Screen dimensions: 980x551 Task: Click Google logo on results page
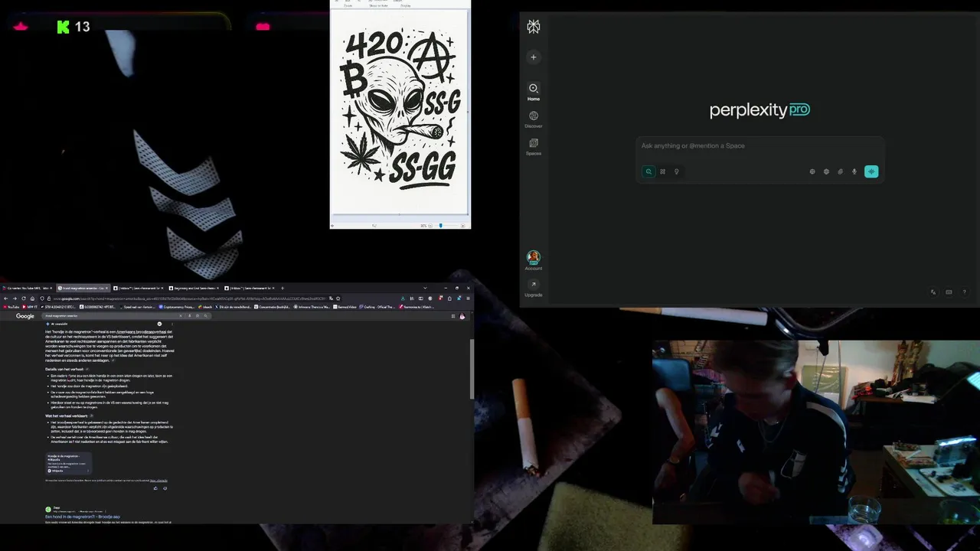click(25, 316)
